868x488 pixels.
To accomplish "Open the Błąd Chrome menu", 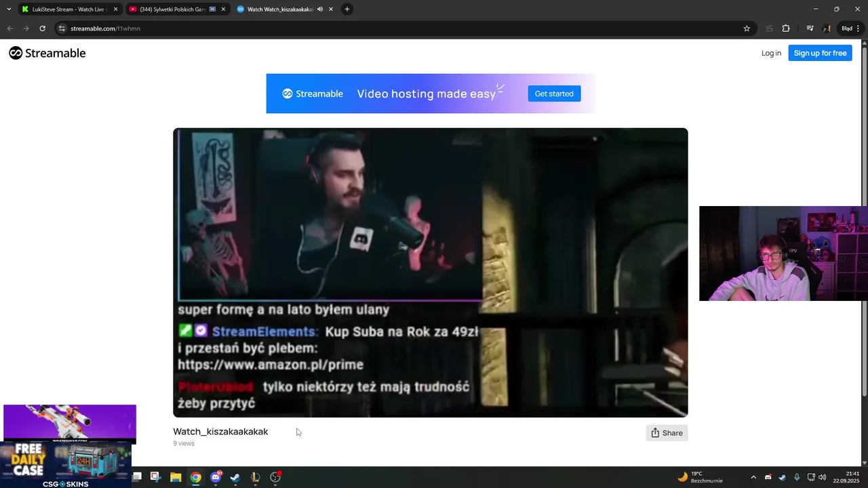I will (x=850, y=28).
